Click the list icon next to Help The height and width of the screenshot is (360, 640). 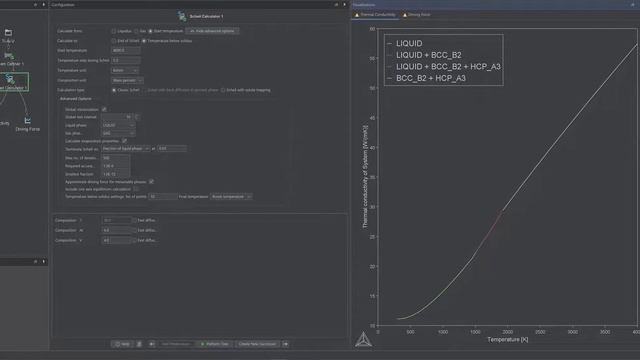tap(139, 344)
